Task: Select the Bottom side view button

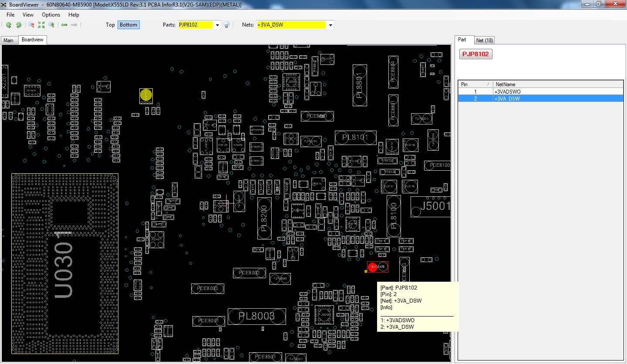Action: click(x=128, y=25)
